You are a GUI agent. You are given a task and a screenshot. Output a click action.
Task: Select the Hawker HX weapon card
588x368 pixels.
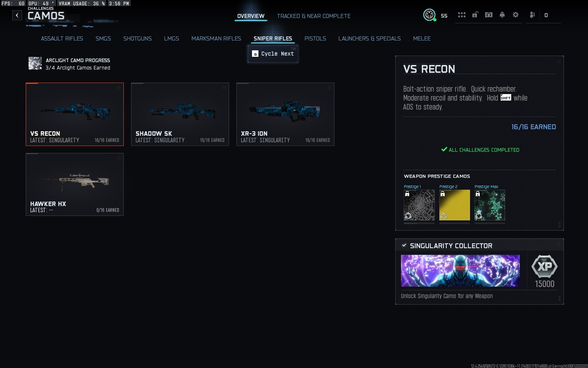[75, 184]
